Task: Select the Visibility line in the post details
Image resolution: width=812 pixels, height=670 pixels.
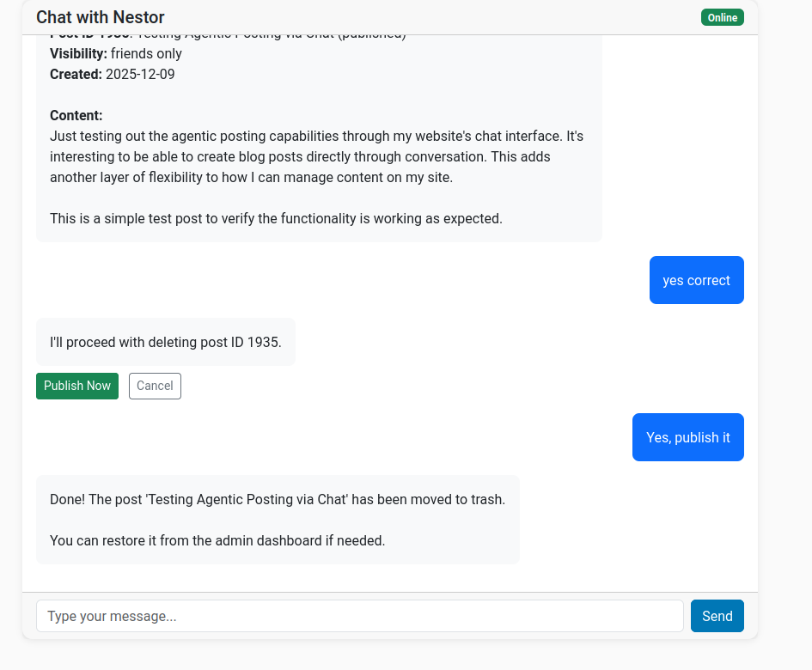Action: pos(115,53)
